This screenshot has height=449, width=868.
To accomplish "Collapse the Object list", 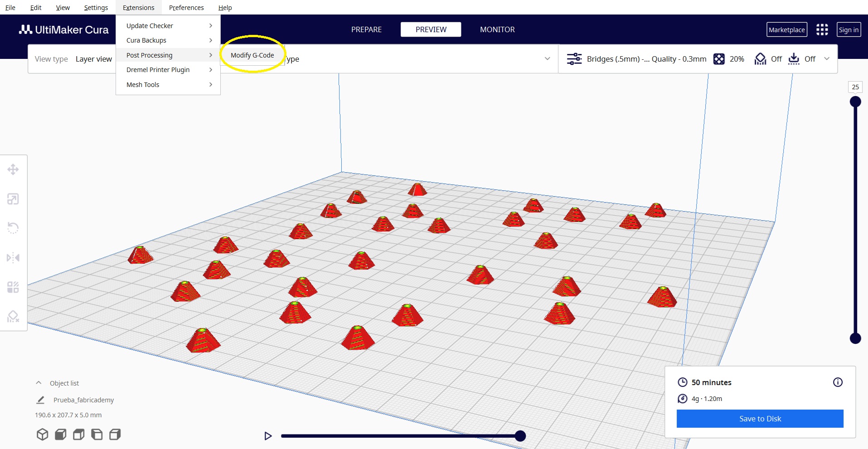I will [x=39, y=383].
